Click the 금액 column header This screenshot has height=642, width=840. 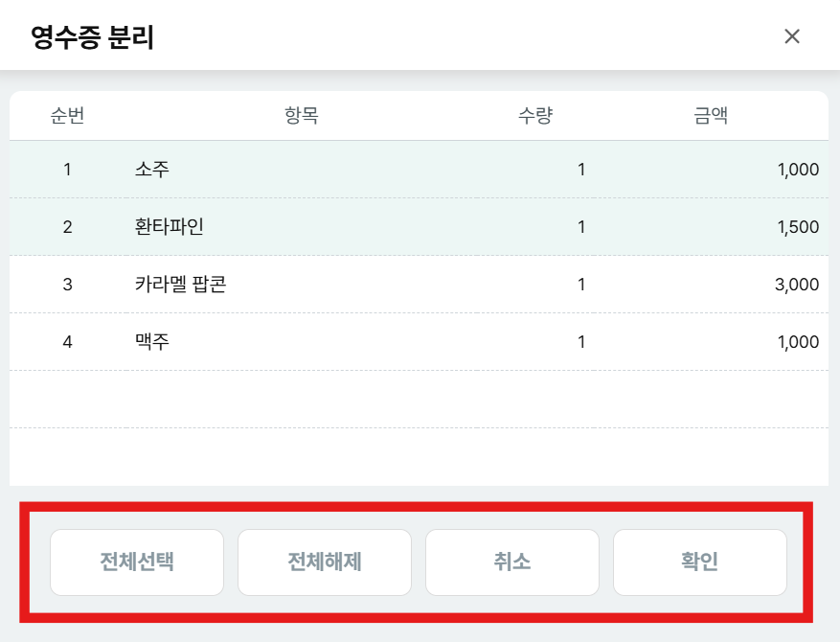(711, 117)
